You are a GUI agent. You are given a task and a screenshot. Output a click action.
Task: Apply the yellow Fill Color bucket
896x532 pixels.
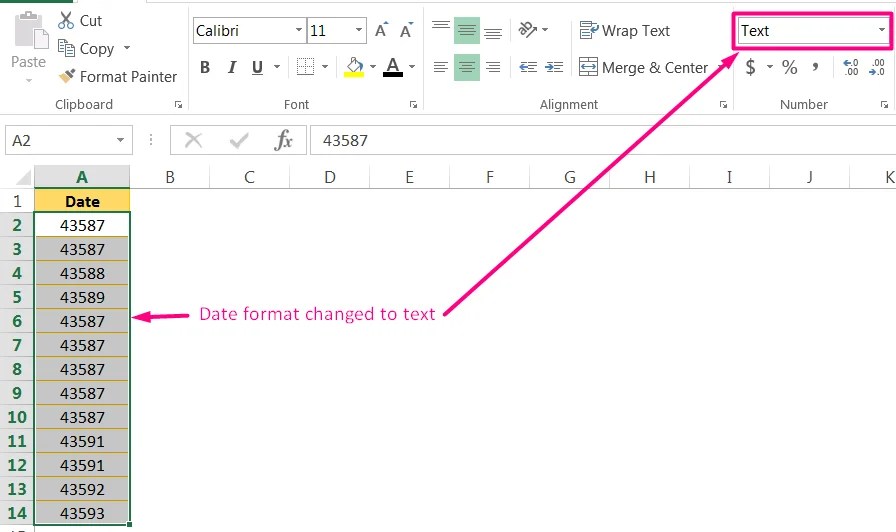coord(354,67)
